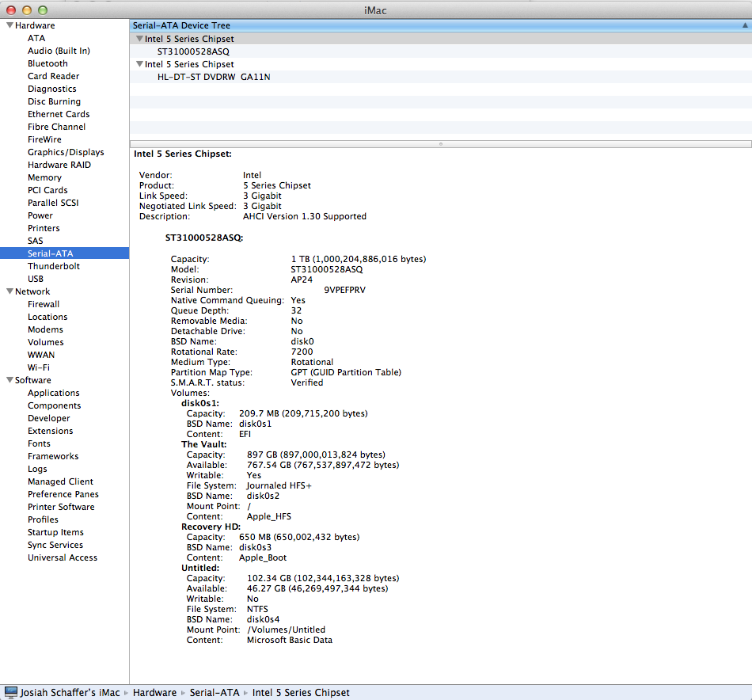Open Logs in the sidebar

[x=37, y=470]
